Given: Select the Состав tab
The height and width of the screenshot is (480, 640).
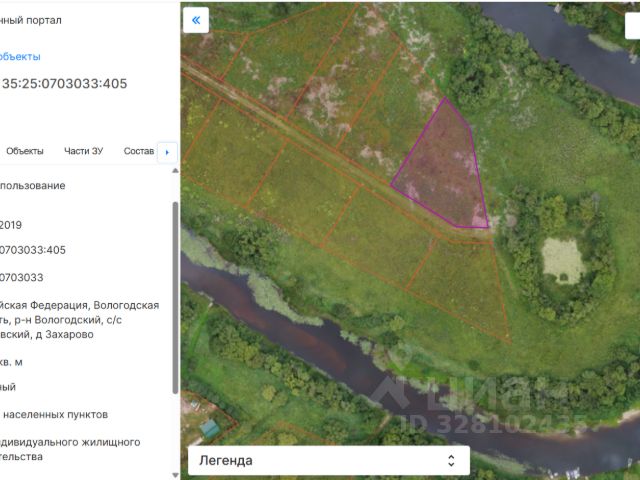Looking at the screenshot, I should tap(139, 151).
